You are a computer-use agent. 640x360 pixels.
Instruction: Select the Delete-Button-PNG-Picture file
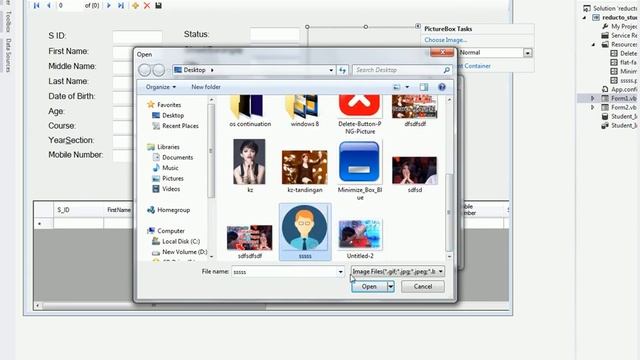360,114
